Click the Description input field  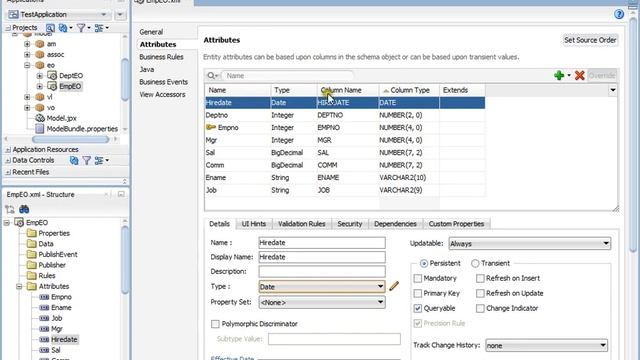[x=322, y=271]
